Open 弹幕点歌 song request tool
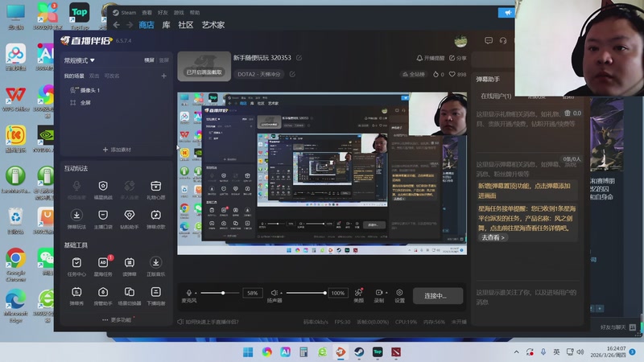Viewport: 644px width, 362px height. click(155, 219)
